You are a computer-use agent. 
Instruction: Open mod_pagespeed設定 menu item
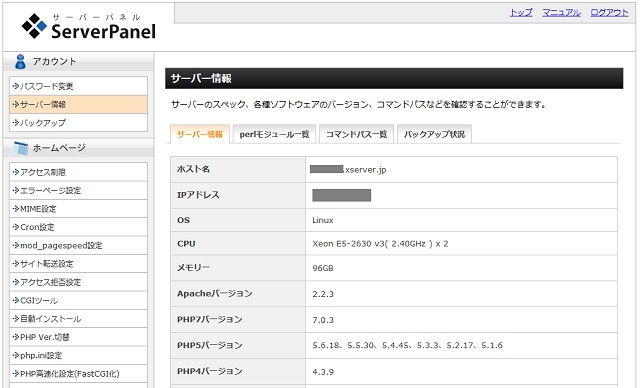[x=78, y=246]
